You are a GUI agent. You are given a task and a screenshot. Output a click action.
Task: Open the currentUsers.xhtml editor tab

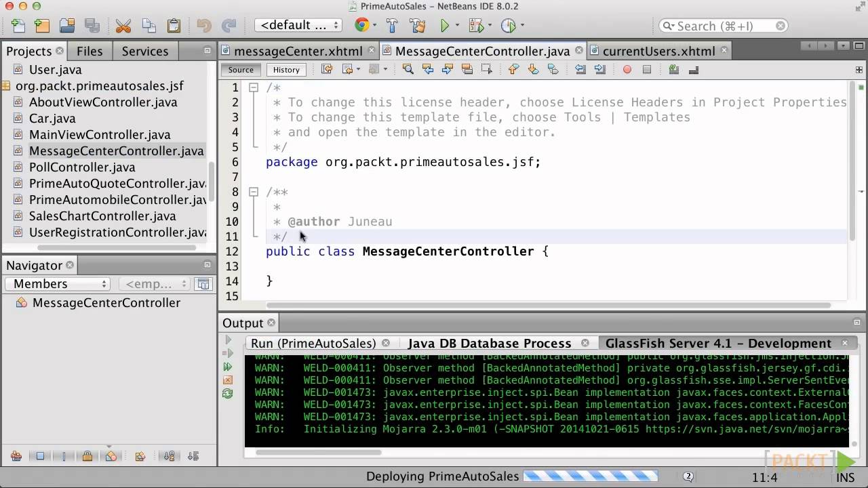pos(658,51)
